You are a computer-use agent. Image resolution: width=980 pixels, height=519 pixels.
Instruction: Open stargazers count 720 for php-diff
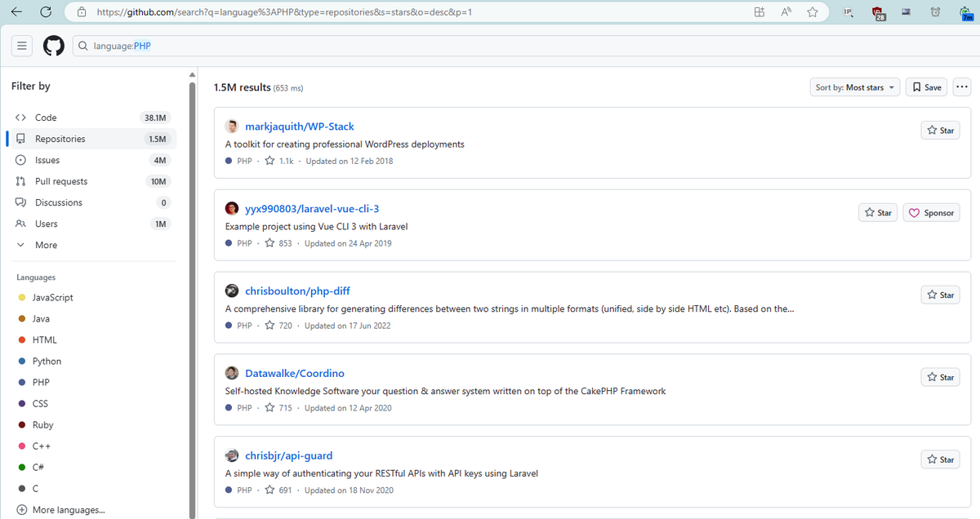[278, 326]
